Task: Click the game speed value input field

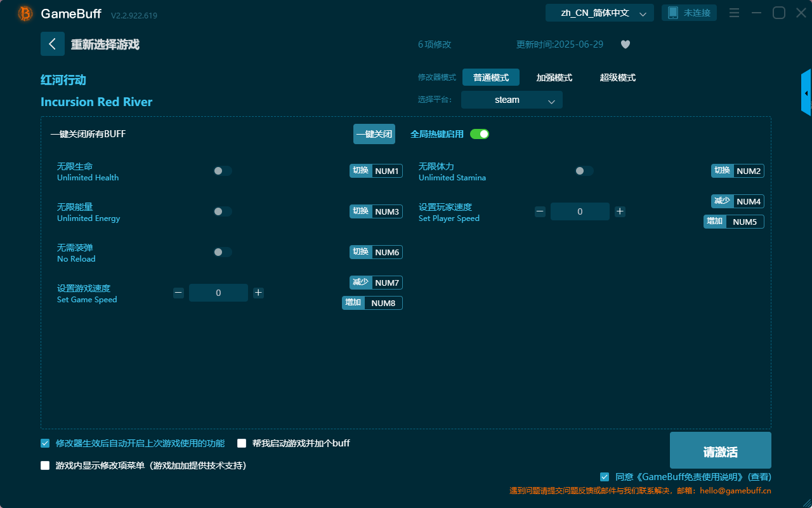Action: coord(218,292)
